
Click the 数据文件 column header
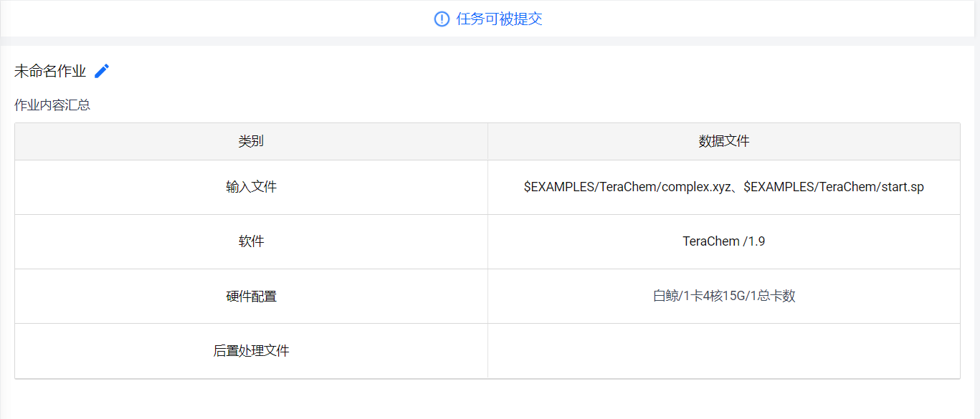(x=724, y=141)
